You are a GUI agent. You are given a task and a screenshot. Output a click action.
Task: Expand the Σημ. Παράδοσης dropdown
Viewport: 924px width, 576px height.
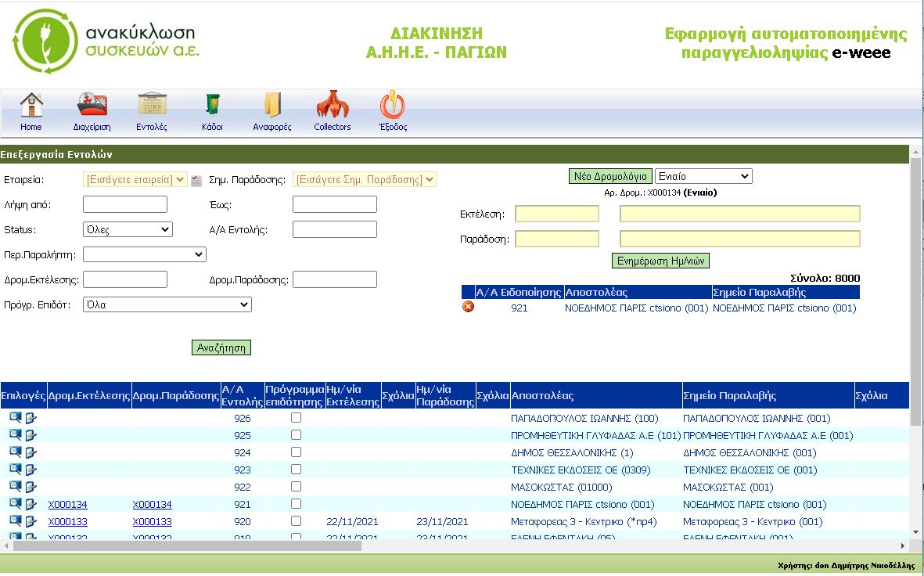365,179
